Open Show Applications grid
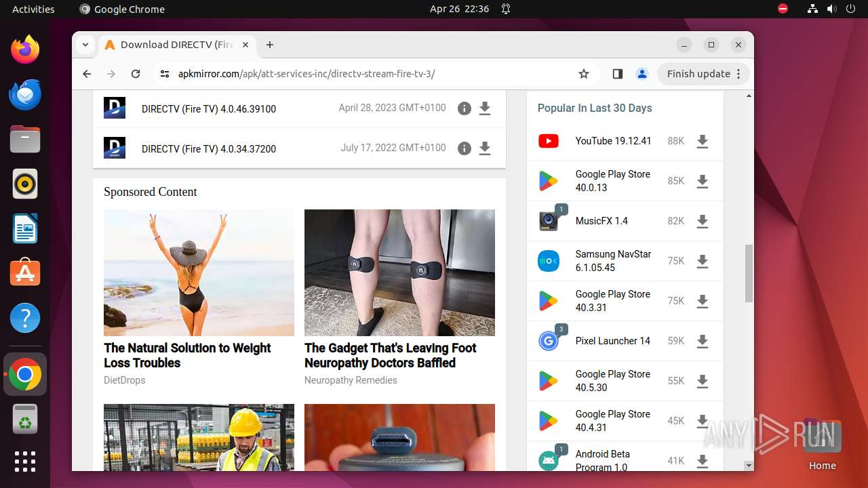Viewport: 868px width, 488px height. (25, 461)
